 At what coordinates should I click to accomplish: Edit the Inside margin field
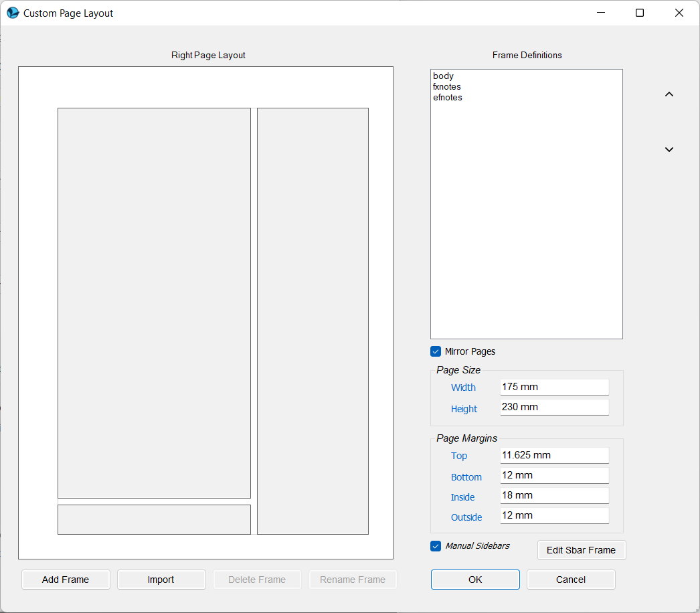coord(555,496)
